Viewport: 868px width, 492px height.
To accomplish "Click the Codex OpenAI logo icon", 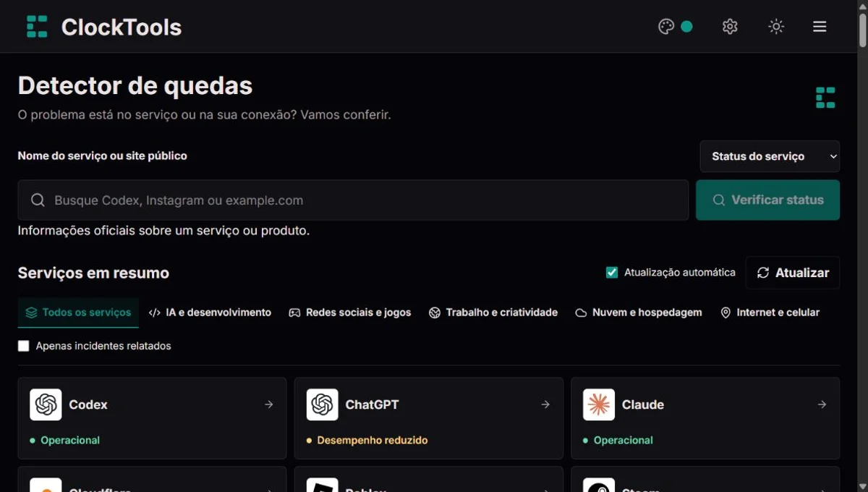I will (46, 404).
